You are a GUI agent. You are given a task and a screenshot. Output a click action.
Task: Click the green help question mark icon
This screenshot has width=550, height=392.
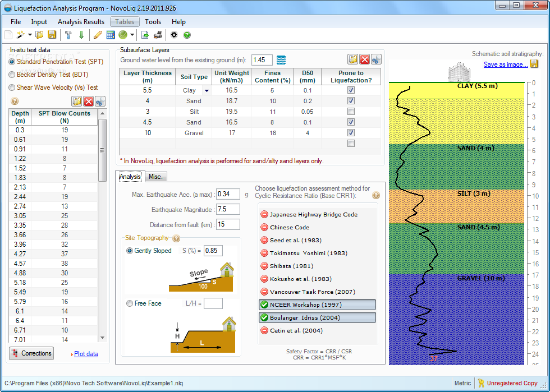[x=187, y=35]
